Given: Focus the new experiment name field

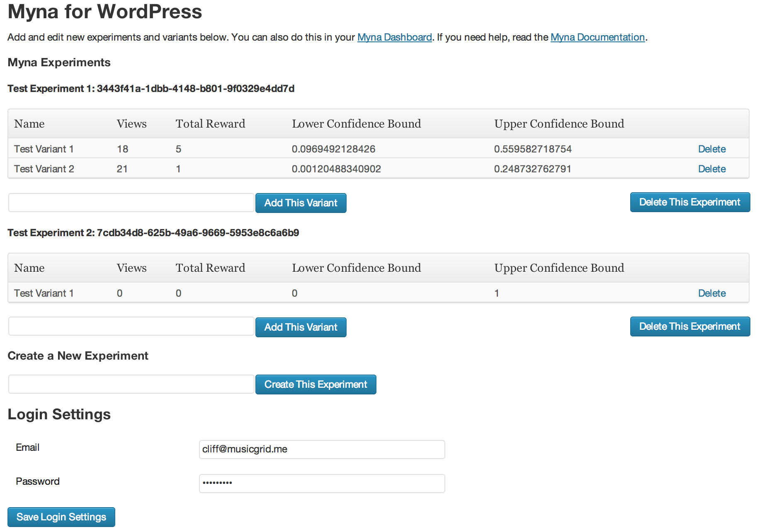Looking at the screenshot, I should pos(131,384).
